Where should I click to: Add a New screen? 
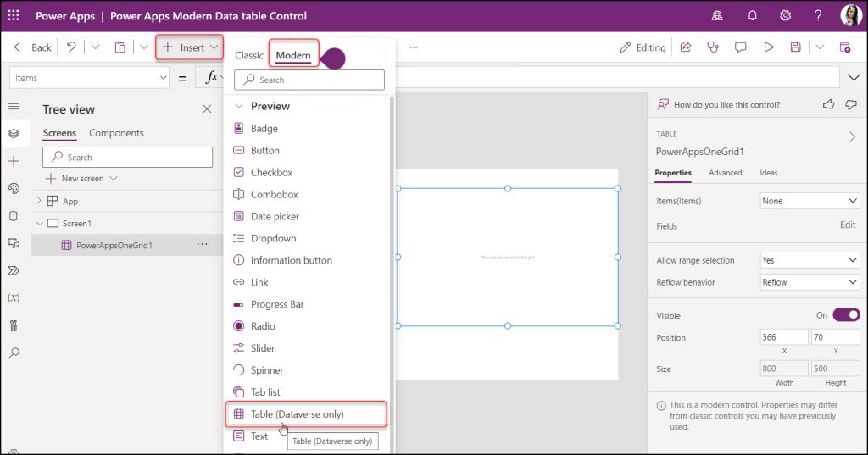pos(81,178)
